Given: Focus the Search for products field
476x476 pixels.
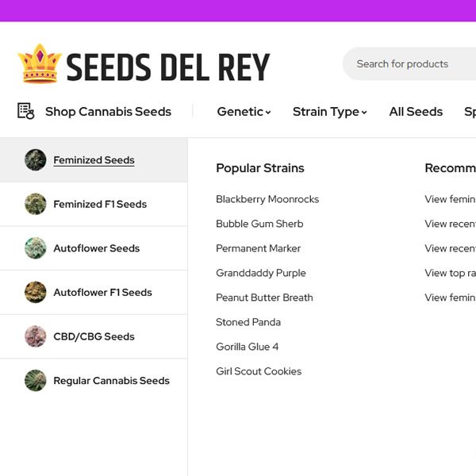Looking at the screenshot, I should (x=409, y=63).
